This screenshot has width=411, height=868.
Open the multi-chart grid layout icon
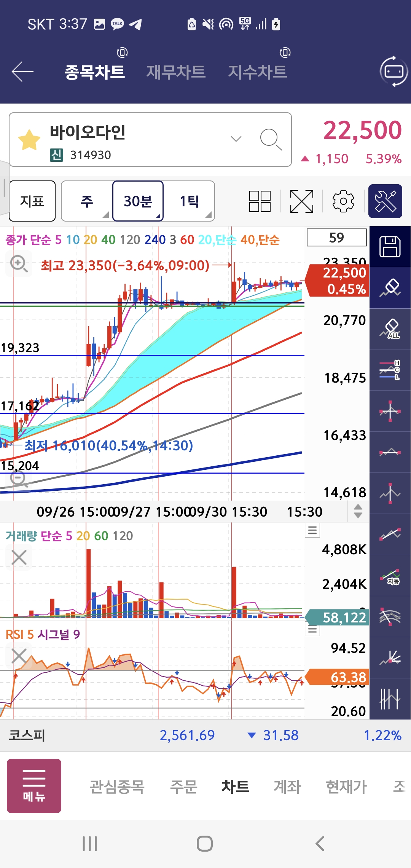coord(260,201)
